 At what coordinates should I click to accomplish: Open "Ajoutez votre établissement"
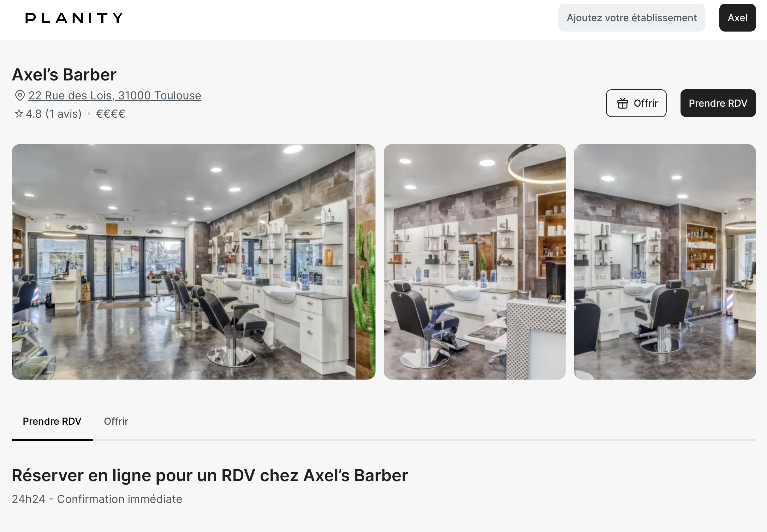click(x=632, y=18)
